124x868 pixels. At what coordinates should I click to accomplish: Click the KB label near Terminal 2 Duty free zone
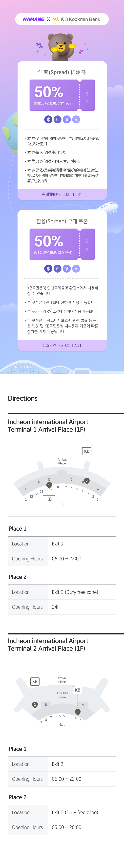coord(78,690)
